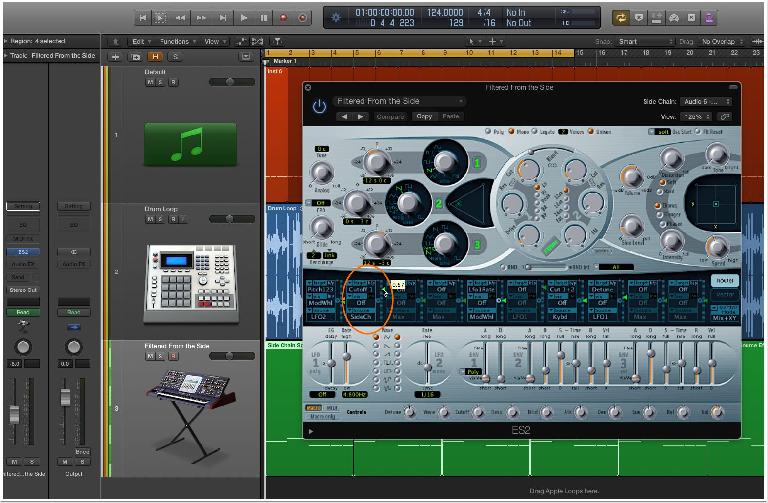
Task: Click the ES2 link icon button
Action: tap(724, 117)
